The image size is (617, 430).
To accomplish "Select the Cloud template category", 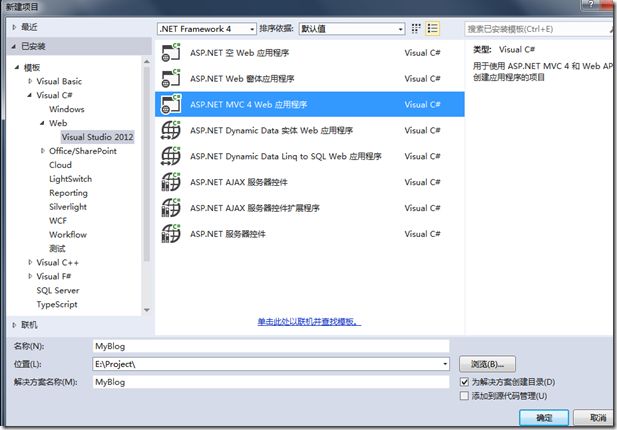I will (60, 165).
